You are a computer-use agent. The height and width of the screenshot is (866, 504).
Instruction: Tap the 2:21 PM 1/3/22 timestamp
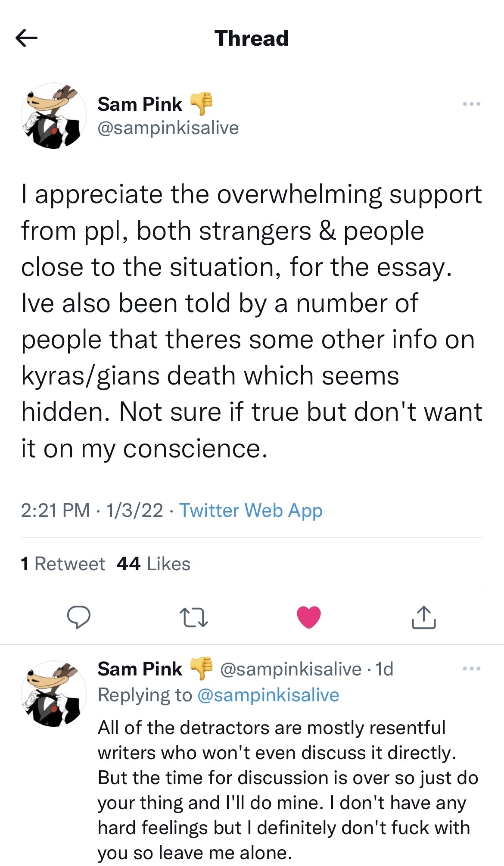(x=92, y=510)
